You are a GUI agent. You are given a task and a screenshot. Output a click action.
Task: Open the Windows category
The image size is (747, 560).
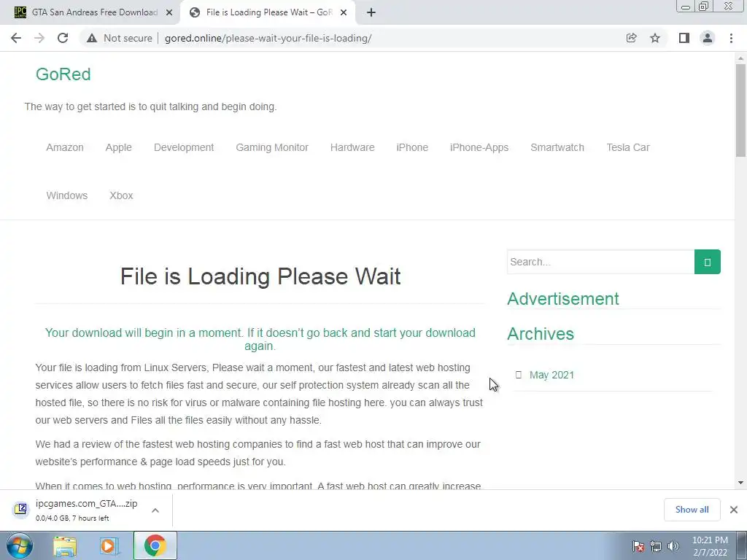[66, 195]
